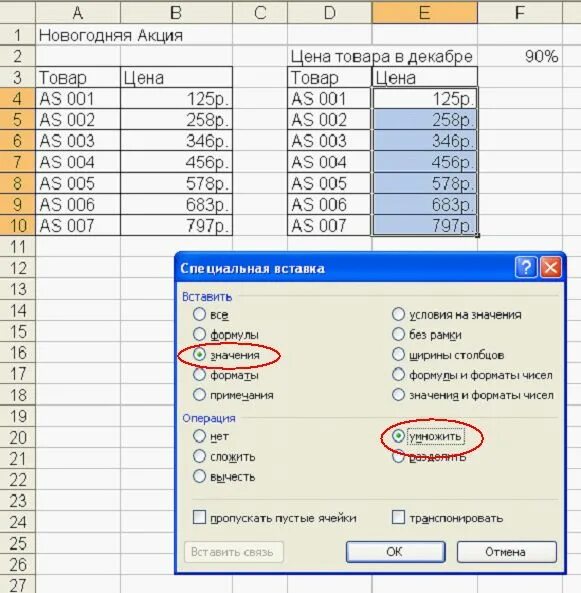This screenshot has width=581, height=593.
Task: Select 'ширины столбцов' option
Action: 398,354
